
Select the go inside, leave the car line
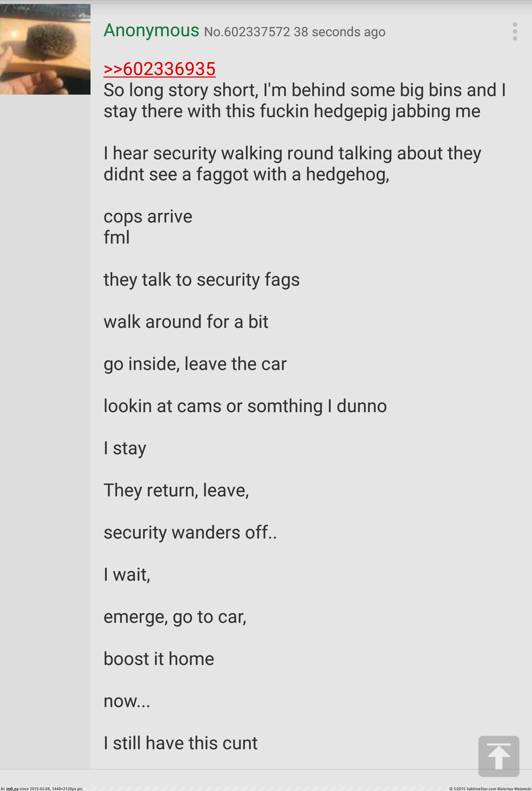(195, 364)
